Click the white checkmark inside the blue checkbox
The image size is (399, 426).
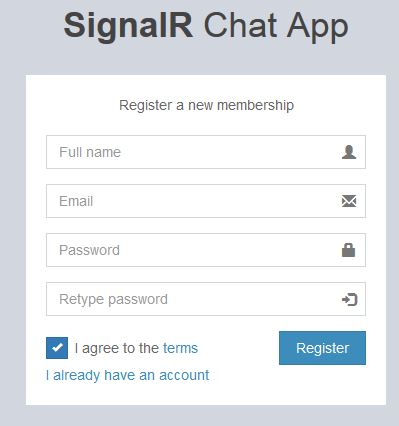tap(57, 348)
